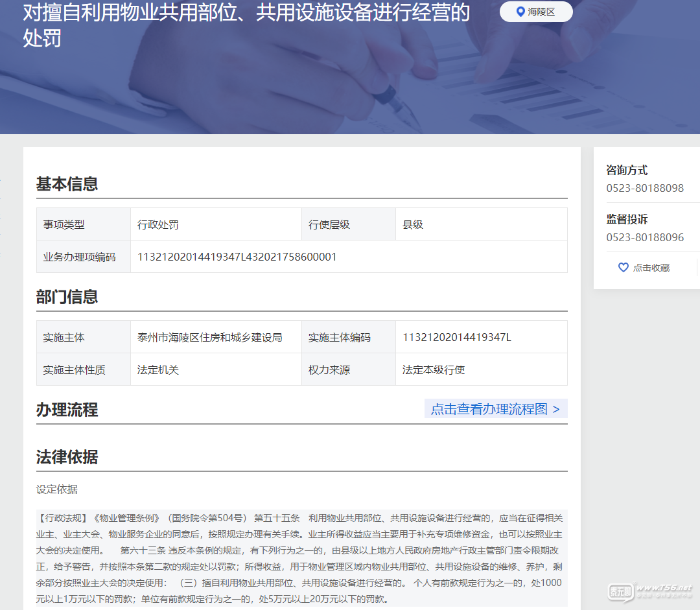Click 泰州市海陵区住房和城乡建设局 in the table
This screenshot has width=700, height=610.
pyautogui.click(x=209, y=337)
